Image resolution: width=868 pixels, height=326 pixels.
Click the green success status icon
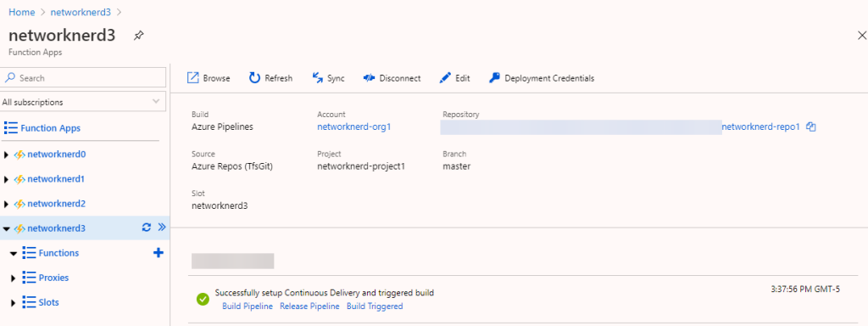click(x=203, y=300)
